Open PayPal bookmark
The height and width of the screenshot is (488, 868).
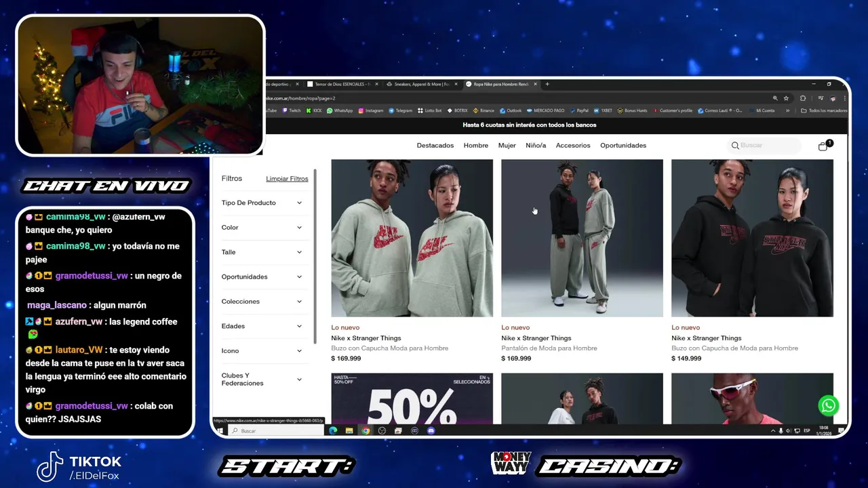pos(579,110)
